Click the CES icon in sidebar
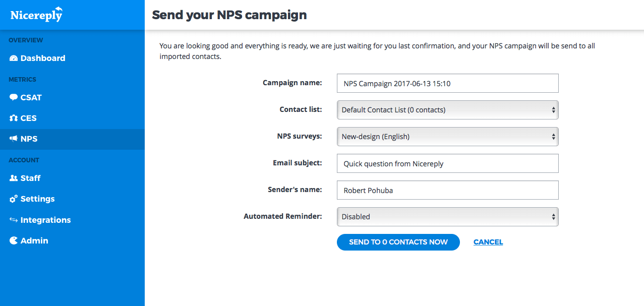This screenshot has width=644, height=306. pyautogui.click(x=14, y=118)
